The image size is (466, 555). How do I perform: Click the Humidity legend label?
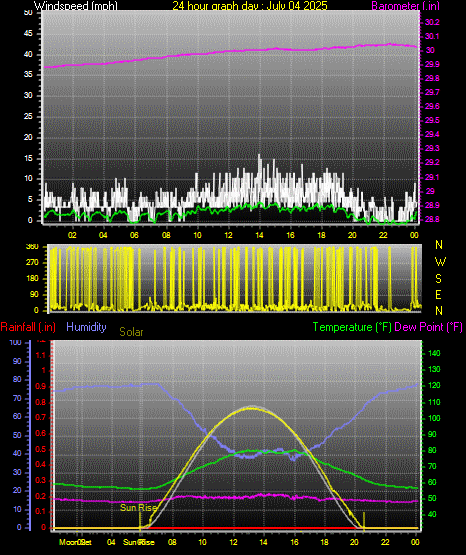point(86,327)
